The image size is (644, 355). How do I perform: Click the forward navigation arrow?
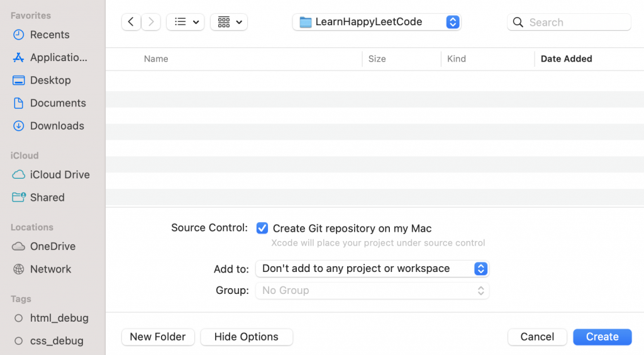[x=151, y=22]
